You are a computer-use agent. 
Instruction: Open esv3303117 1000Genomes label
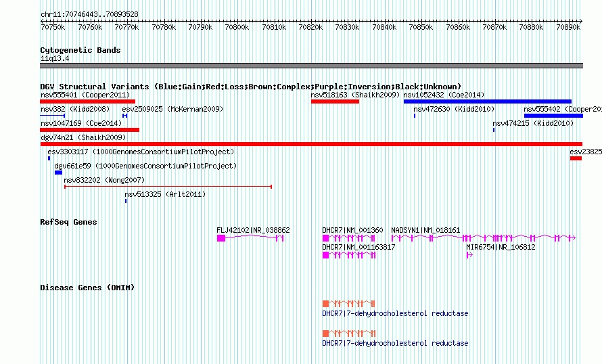(141, 152)
